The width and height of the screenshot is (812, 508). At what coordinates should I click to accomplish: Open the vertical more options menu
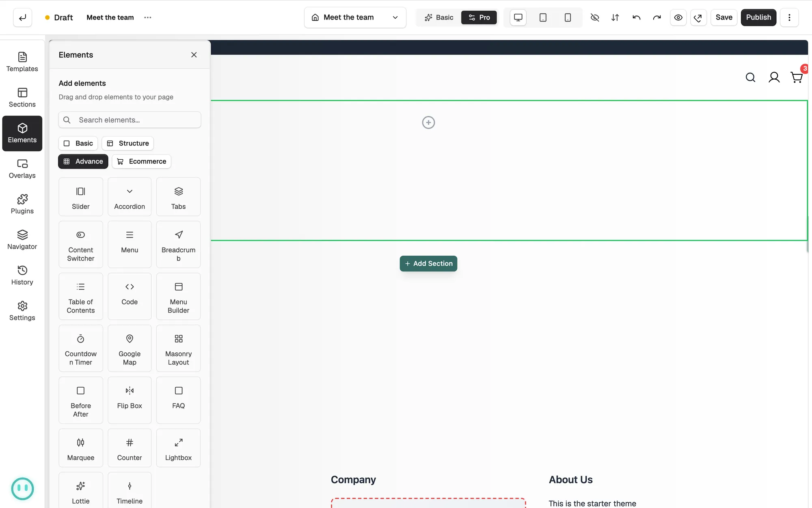tap(789, 17)
